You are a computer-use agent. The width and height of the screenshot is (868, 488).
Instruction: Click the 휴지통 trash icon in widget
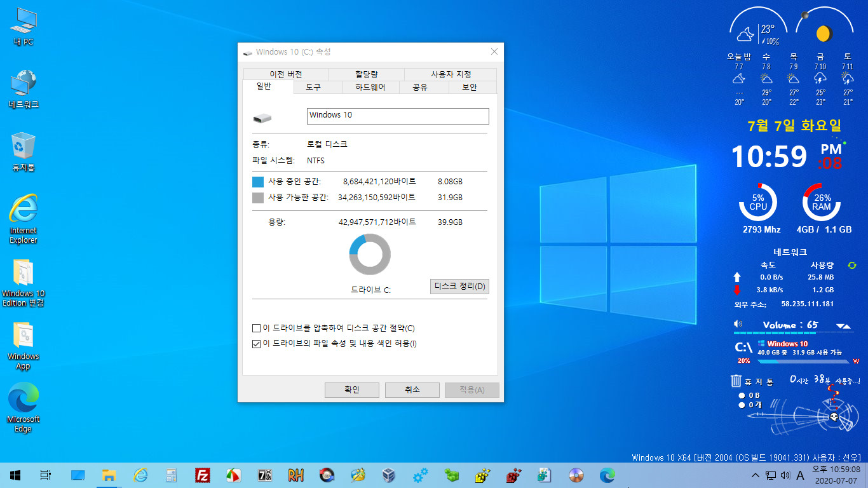[736, 381]
